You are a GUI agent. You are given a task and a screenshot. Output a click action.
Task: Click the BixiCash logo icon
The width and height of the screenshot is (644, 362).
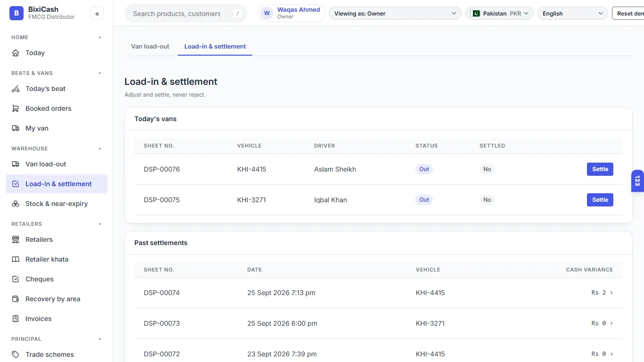[x=17, y=13]
